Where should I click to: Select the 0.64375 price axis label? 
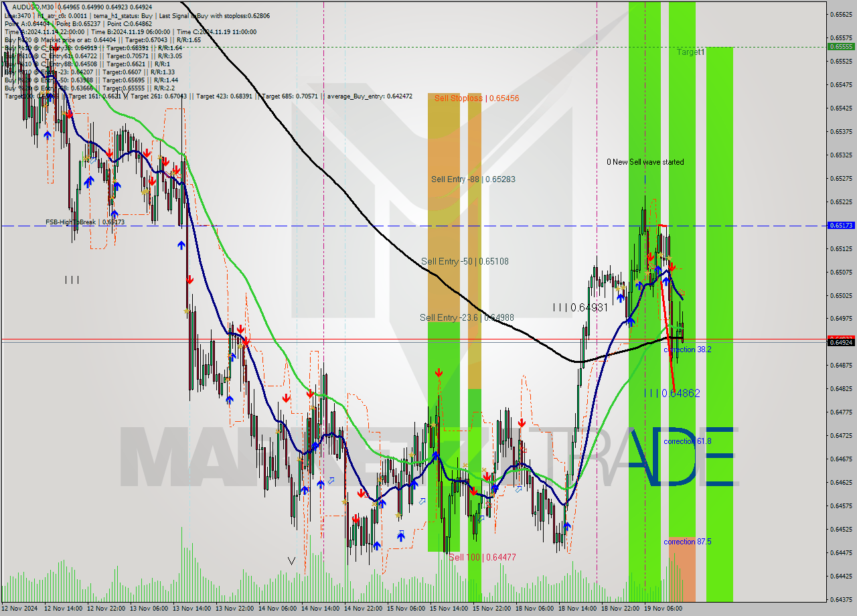coord(841,599)
